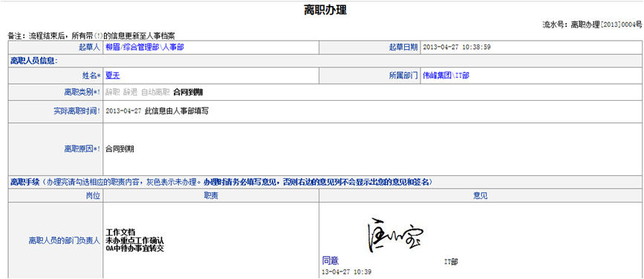Click the 职责 column header
644x279 pixels.
[211, 196]
